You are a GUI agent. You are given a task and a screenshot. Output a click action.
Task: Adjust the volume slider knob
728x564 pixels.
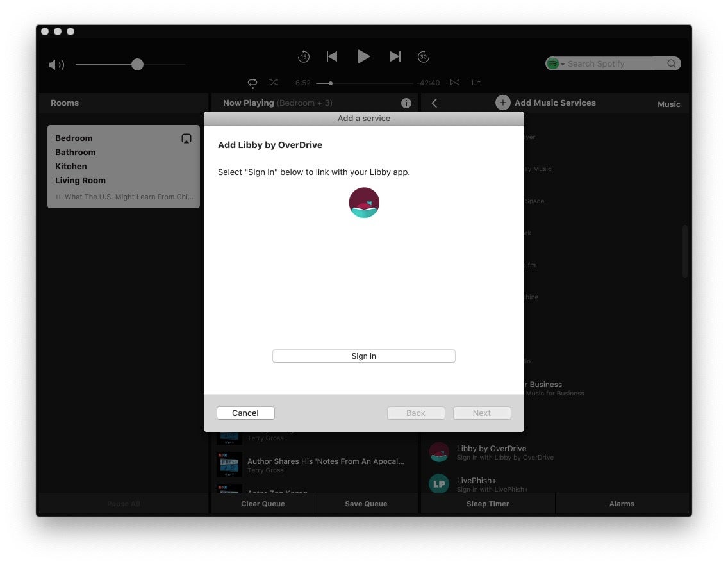(x=137, y=65)
